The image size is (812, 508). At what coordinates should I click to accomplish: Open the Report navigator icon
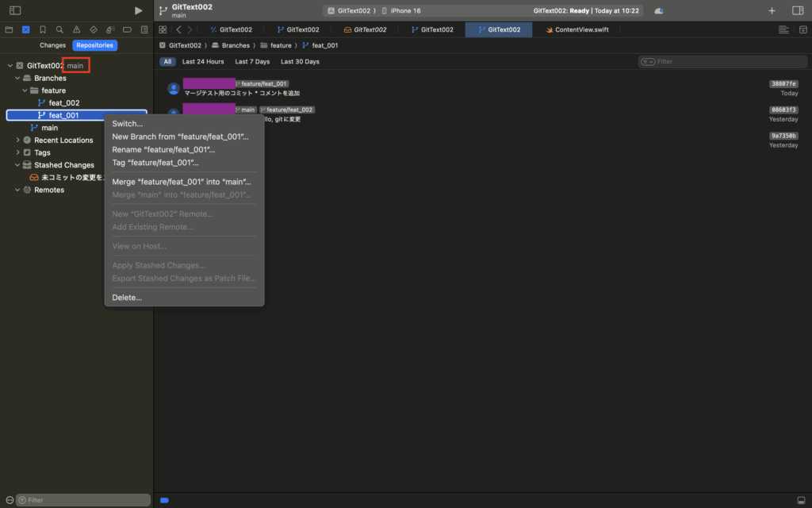tap(144, 29)
